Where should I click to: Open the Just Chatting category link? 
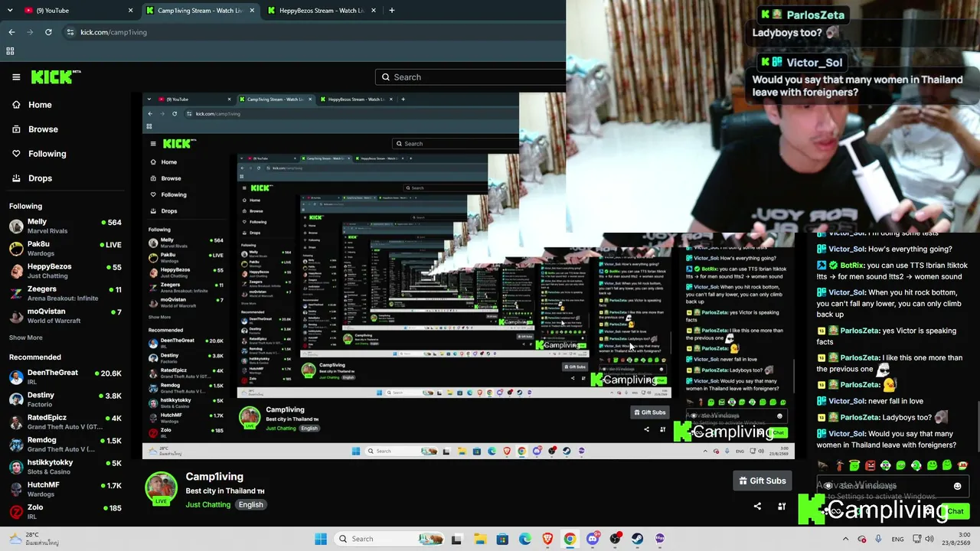click(x=207, y=505)
